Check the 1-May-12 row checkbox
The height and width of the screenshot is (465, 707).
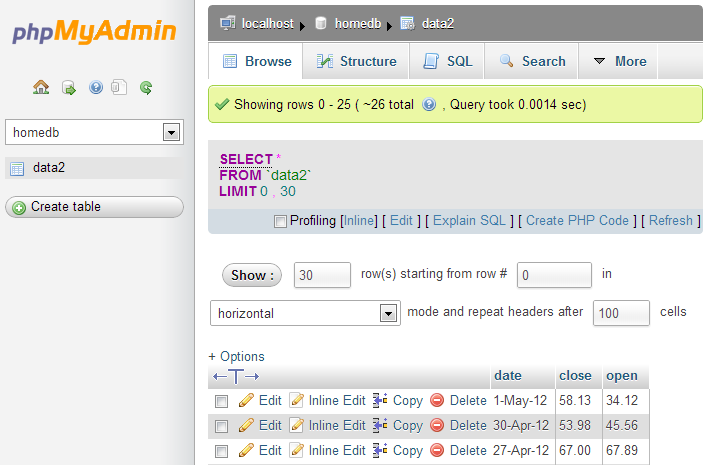pyautogui.click(x=222, y=401)
